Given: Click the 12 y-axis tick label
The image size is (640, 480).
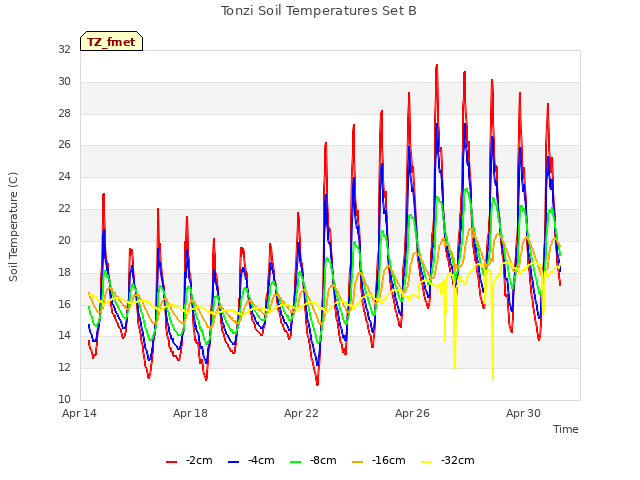Looking at the screenshot, I should [64, 367].
